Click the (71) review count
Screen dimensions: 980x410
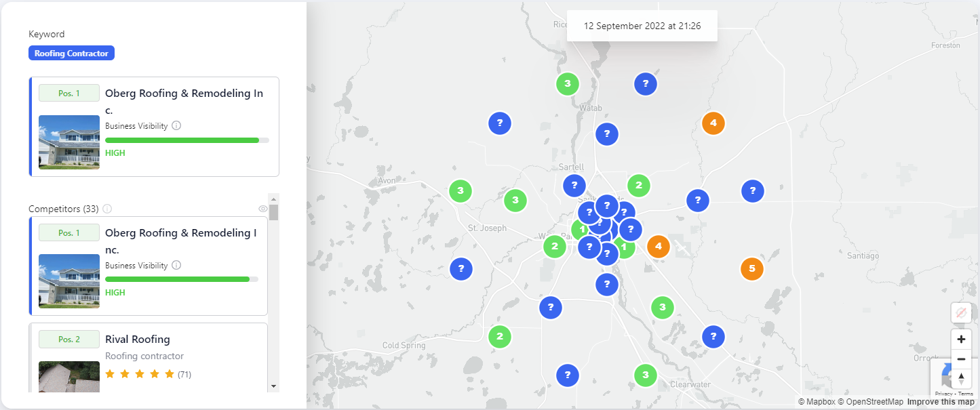tap(184, 374)
